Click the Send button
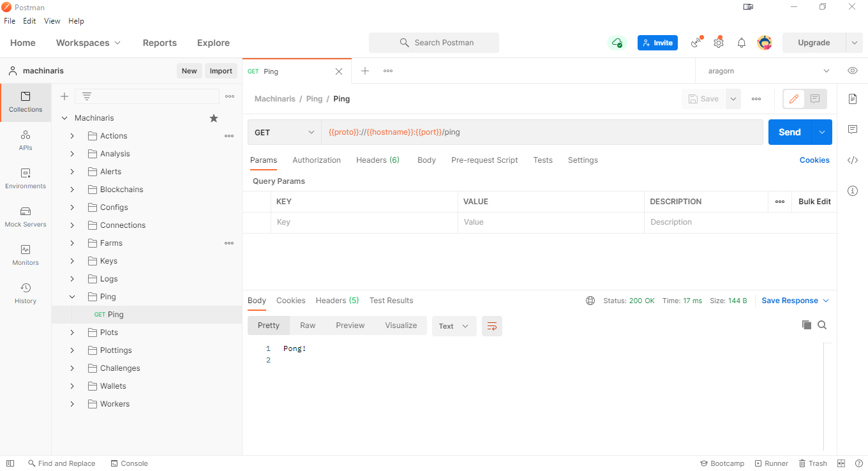The image size is (868, 471). 789,132
